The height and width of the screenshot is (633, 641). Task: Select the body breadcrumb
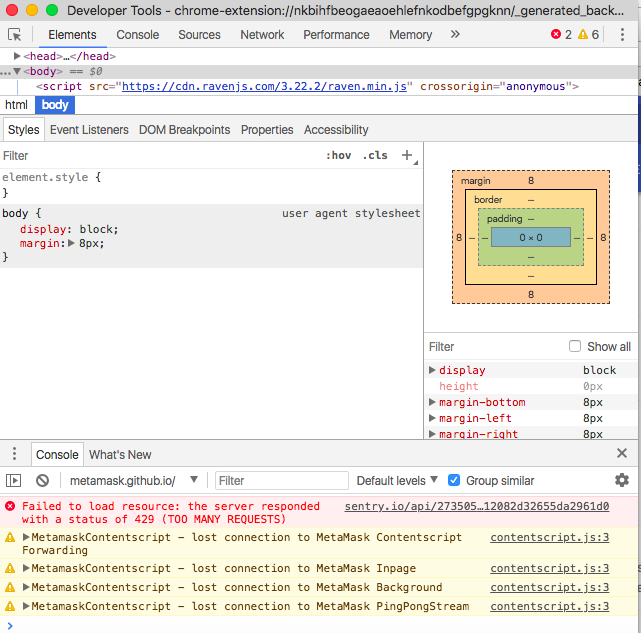click(55, 105)
